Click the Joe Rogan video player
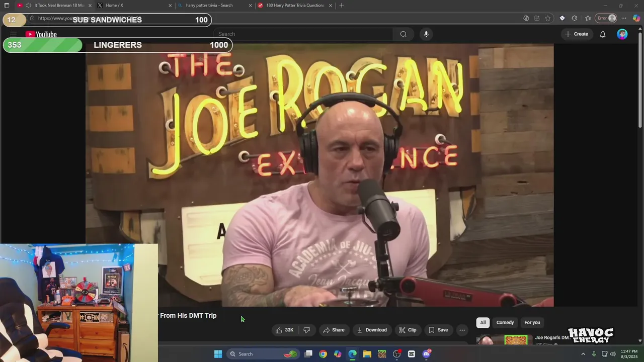This screenshot has width=644, height=362. point(319,175)
